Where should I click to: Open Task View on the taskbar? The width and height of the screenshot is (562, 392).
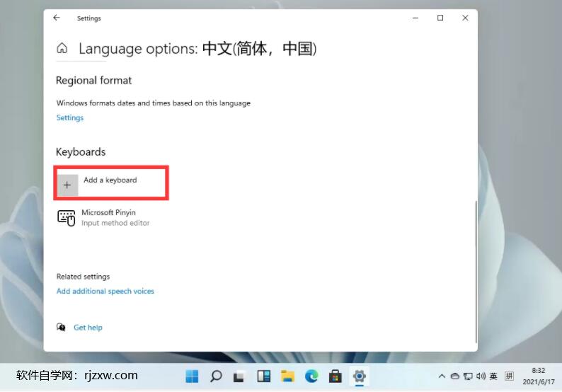[x=239, y=376]
